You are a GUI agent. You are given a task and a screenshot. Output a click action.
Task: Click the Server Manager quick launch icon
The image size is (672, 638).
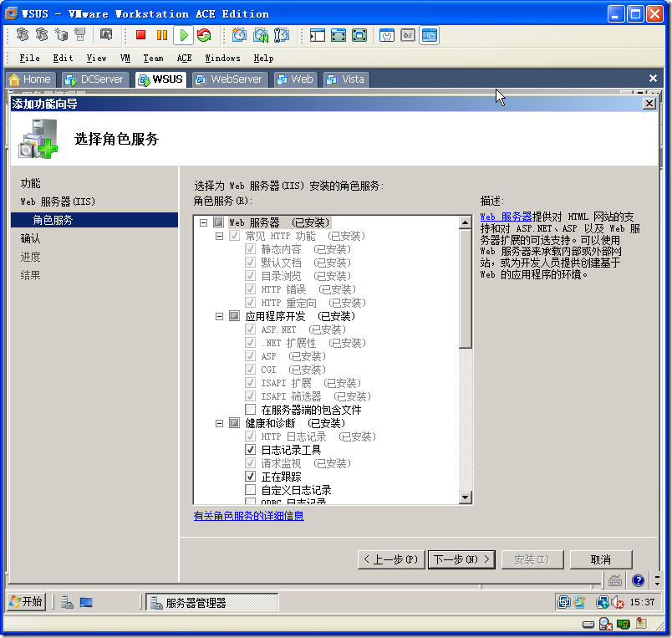coord(68,602)
